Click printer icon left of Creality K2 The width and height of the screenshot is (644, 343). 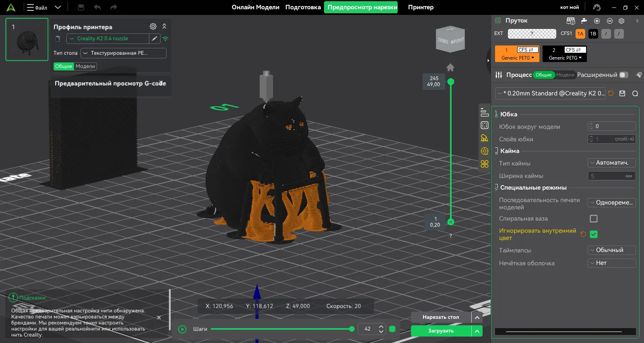tap(58, 39)
